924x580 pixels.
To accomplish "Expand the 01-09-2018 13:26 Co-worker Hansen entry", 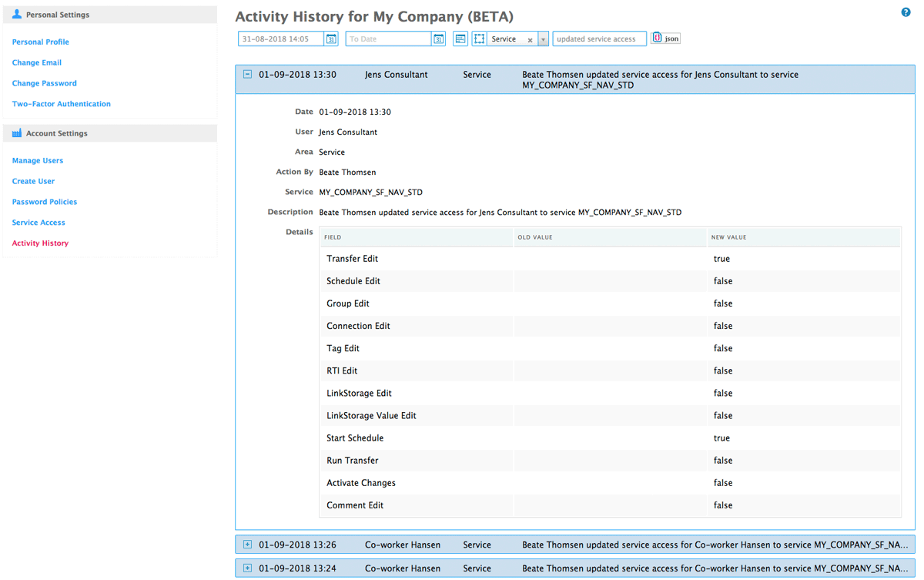I will click(247, 545).
